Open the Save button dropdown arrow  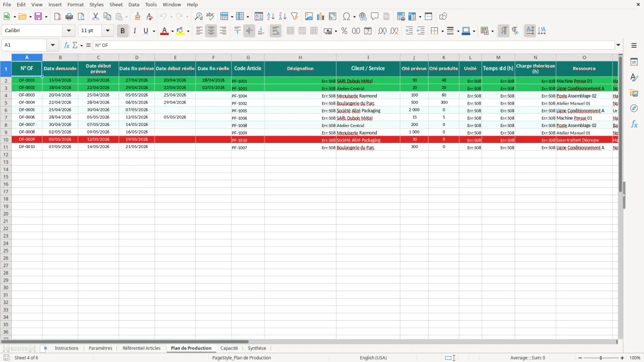pyautogui.click(x=46, y=17)
